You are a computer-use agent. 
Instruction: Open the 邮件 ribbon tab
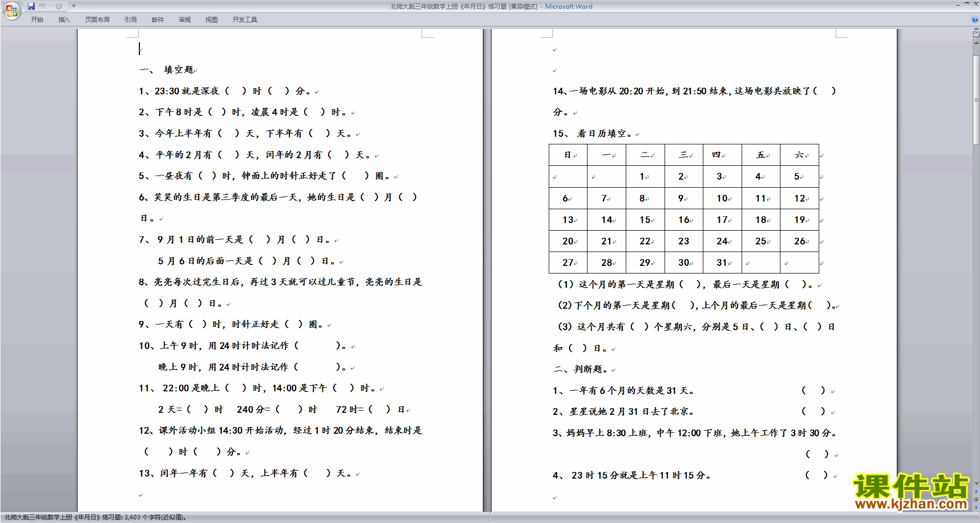158,20
